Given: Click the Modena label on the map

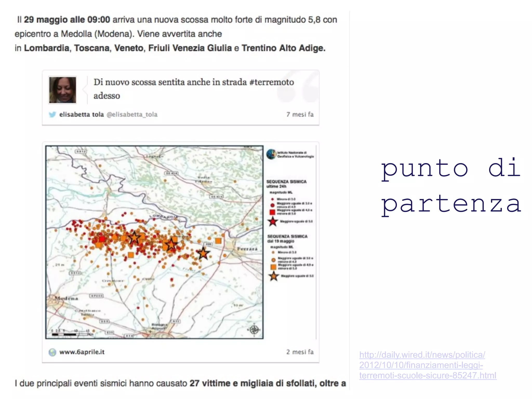Looking at the screenshot, I should pos(66,298).
